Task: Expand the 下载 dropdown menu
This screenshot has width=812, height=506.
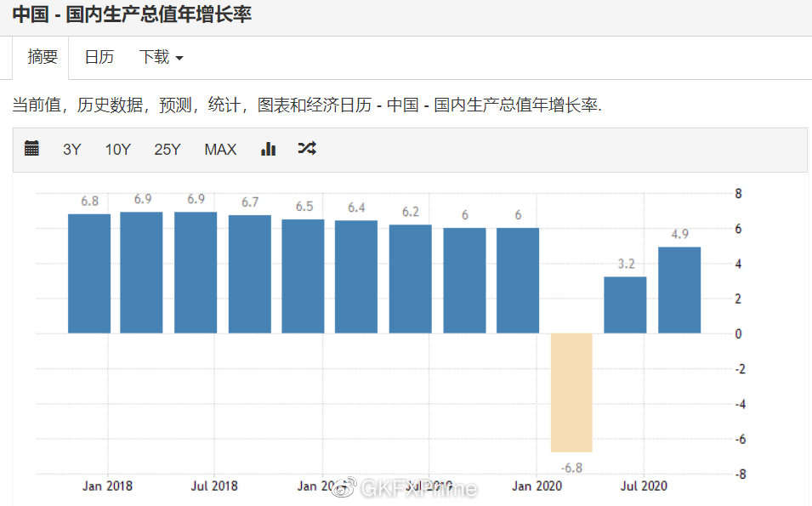Action: coord(161,57)
